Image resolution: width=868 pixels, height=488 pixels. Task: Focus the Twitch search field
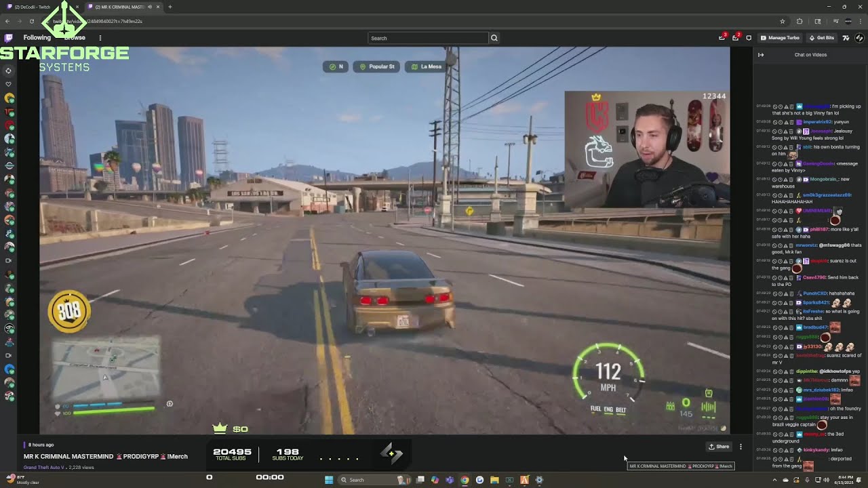[x=428, y=38]
